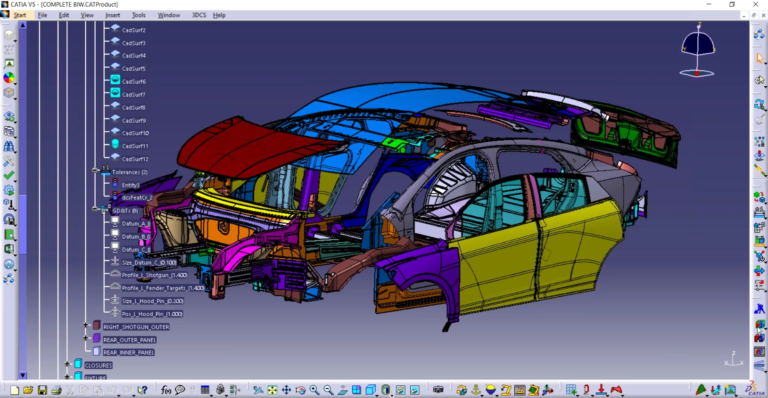Select Pos_L_Hood_Pin_(1.000) tree entry

point(152,314)
